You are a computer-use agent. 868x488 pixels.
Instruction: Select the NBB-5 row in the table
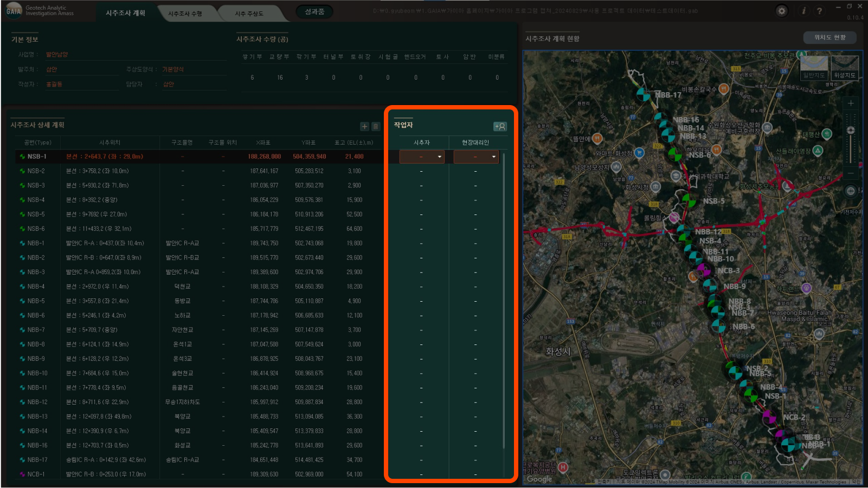pyautogui.click(x=36, y=301)
